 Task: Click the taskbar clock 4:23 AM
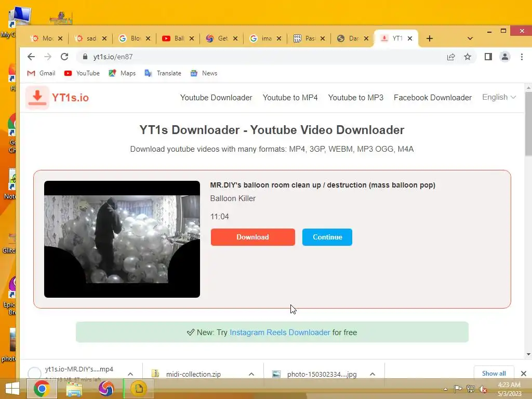tap(509, 385)
